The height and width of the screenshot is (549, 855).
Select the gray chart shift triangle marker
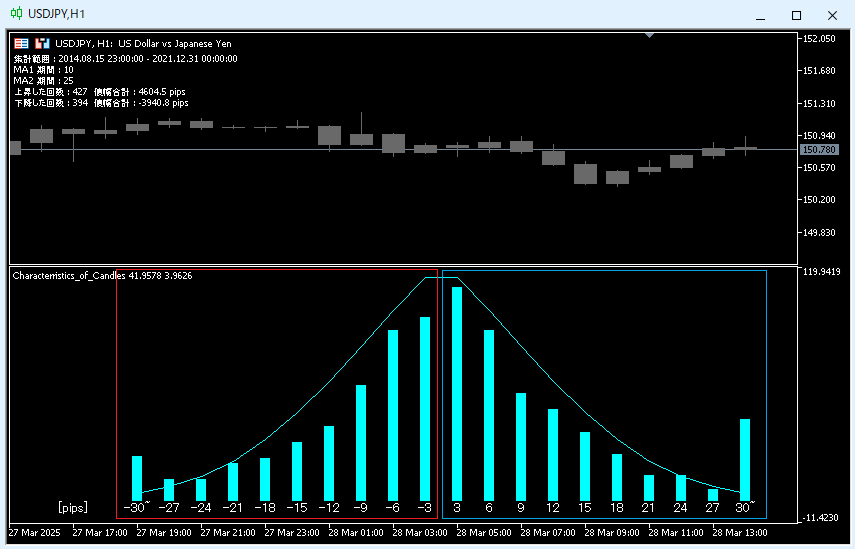click(x=649, y=35)
